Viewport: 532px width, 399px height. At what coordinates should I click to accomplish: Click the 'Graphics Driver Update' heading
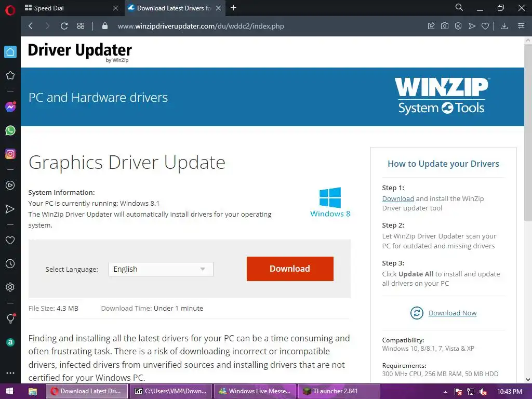click(127, 163)
